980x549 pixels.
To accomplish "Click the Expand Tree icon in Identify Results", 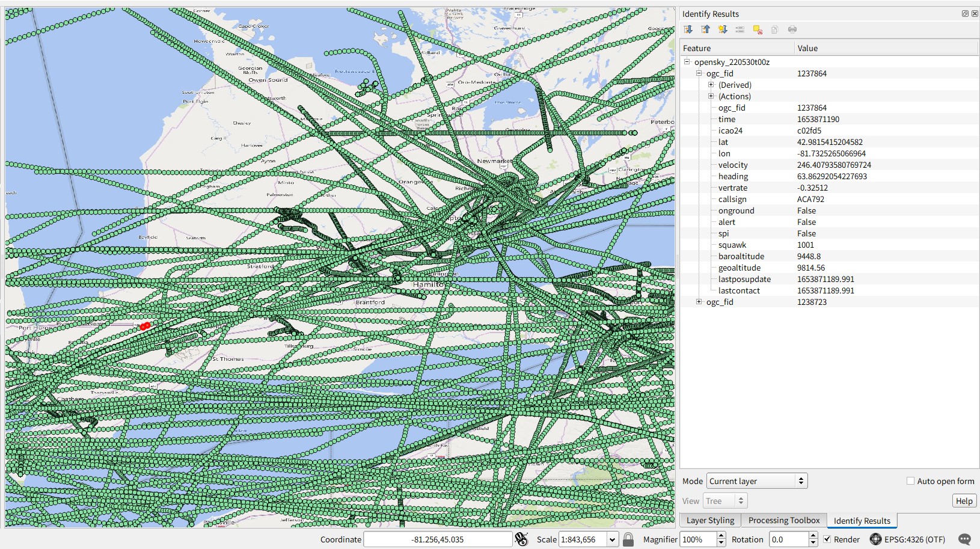I will [688, 29].
